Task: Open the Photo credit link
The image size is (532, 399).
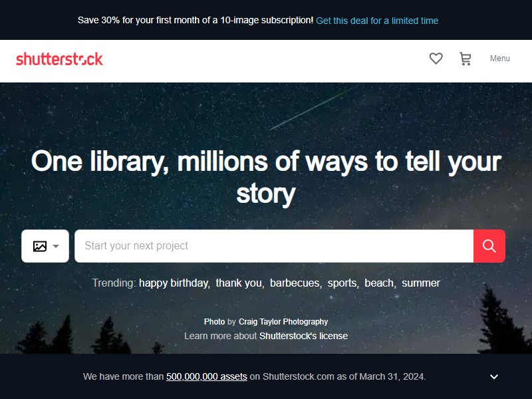Action: pos(214,322)
